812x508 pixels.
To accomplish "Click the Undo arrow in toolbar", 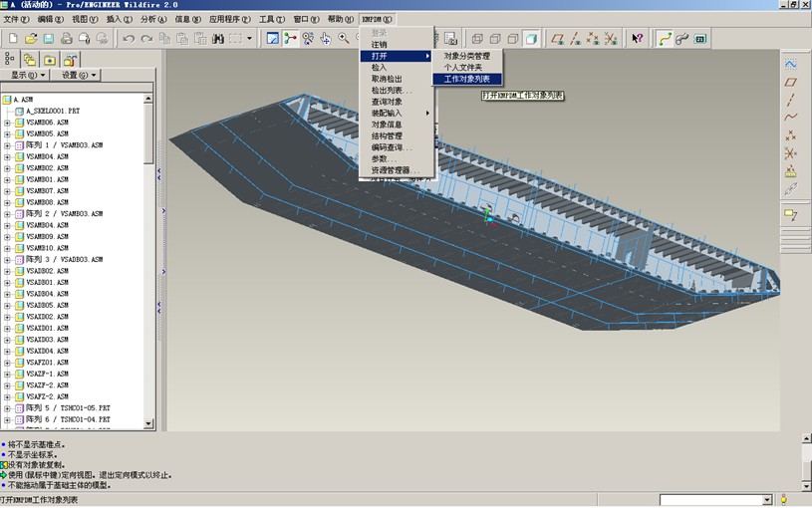I will click(x=129, y=39).
